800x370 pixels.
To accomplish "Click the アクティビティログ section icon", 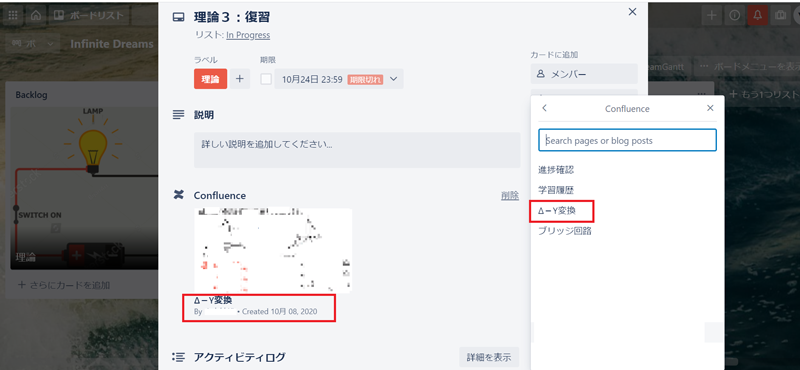I will pos(178,356).
